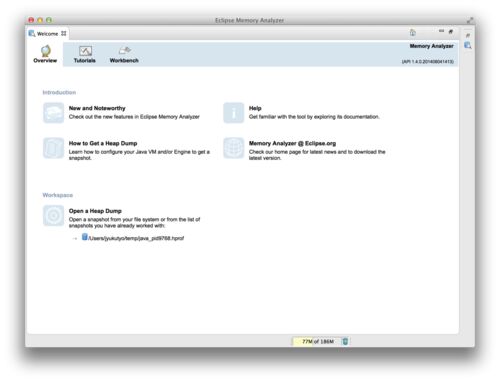Click the restore icon in the right trim bar

(x=468, y=35)
